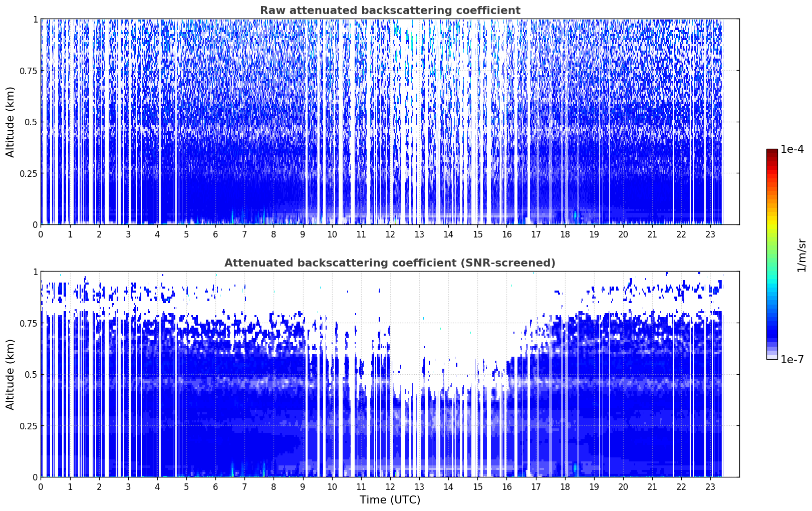Click the 0.5 altitude tick on lower plot
Image resolution: width=812 pixels, height=511 pixels.
(32, 374)
